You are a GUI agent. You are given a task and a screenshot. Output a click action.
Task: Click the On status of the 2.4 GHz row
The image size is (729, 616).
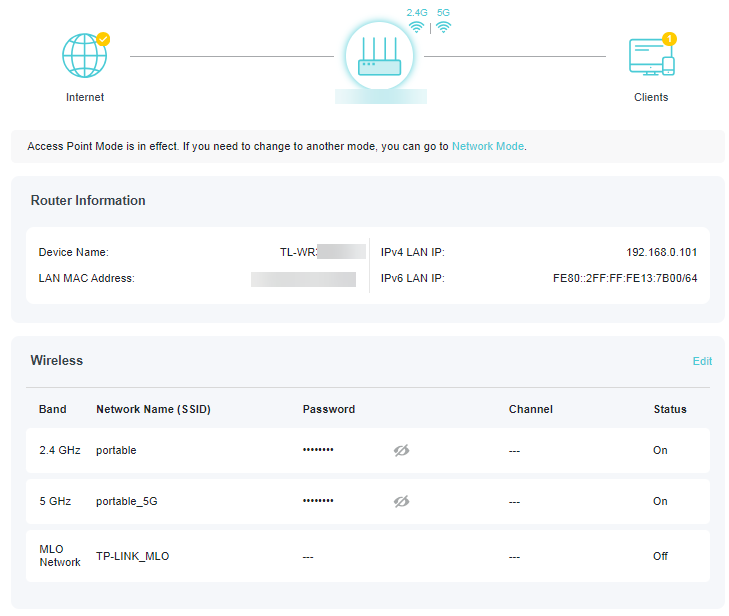click(x=660, y=450)
